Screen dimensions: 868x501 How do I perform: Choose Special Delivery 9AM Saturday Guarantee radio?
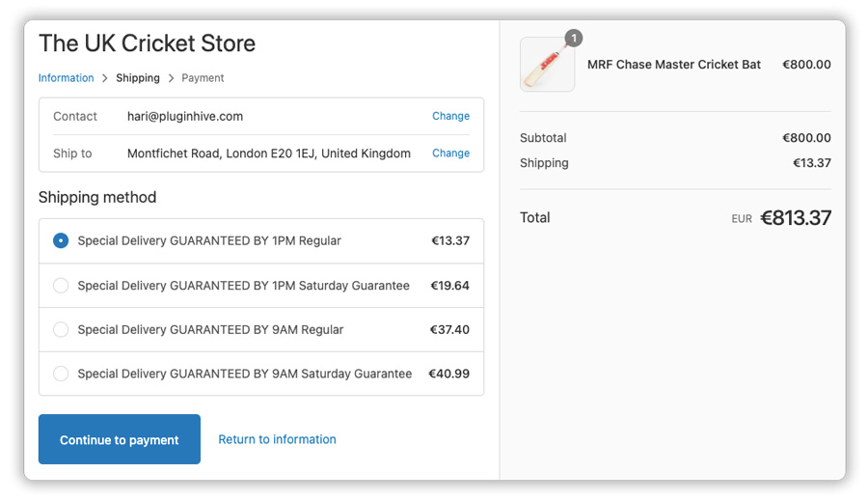tap(61, 374)
